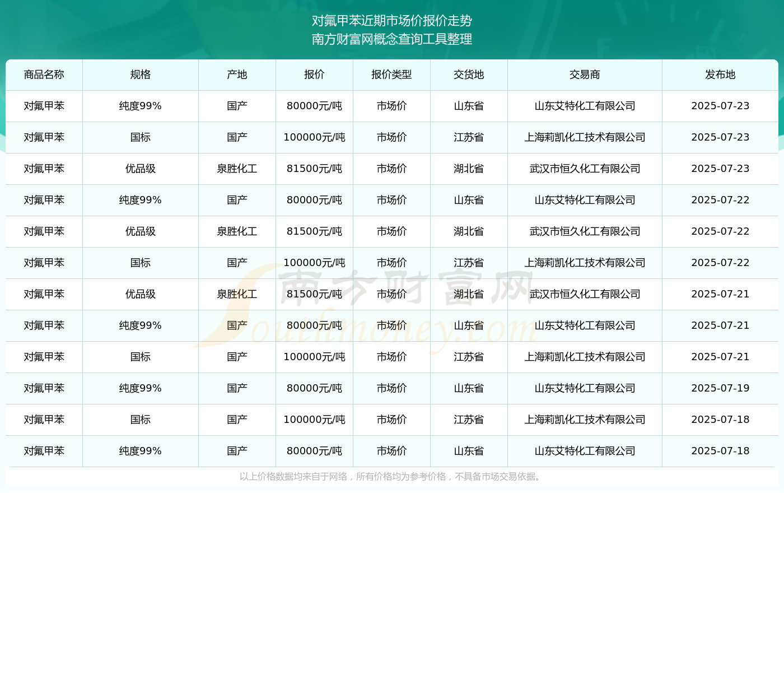Click 山东省 in the 2025-07-19 row
This screenshot has height=675, width=784.
[x=469, y=388]
